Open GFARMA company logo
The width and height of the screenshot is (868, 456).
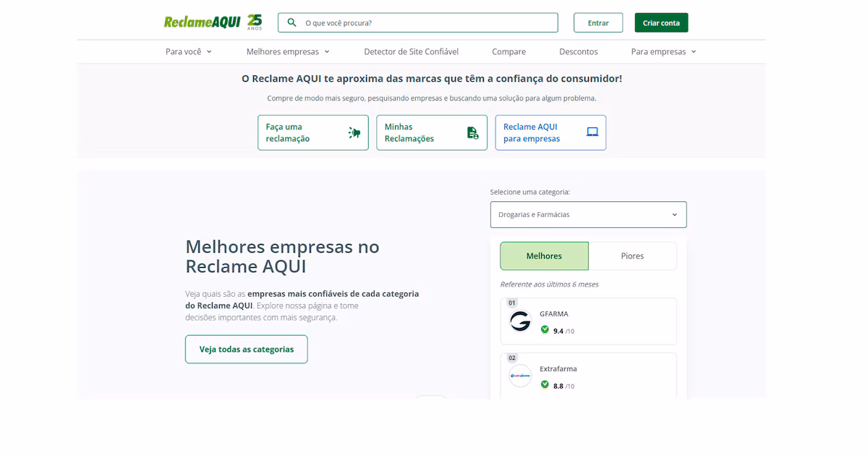click(520, 321)
